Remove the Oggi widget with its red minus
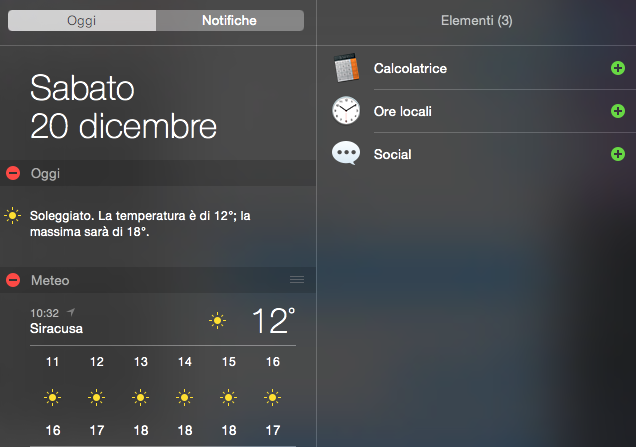Viewport: 636px width, 447px height. [x=13, y=173]
